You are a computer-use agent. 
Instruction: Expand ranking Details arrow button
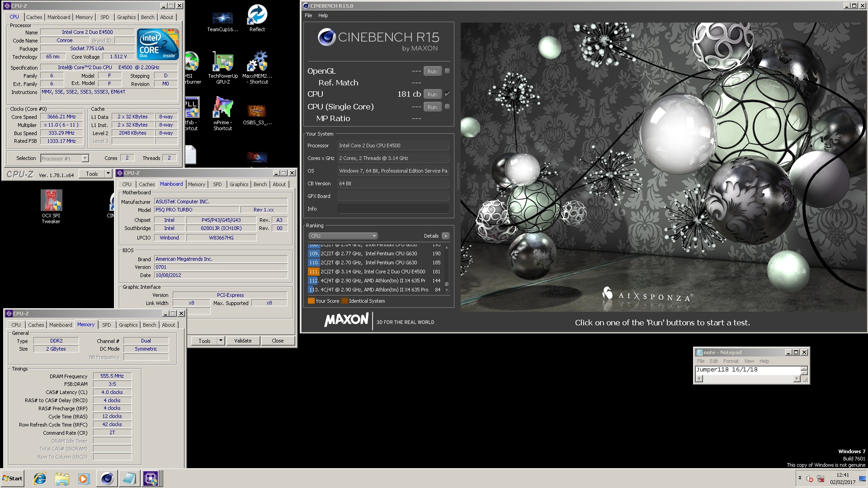pos(446,236)
